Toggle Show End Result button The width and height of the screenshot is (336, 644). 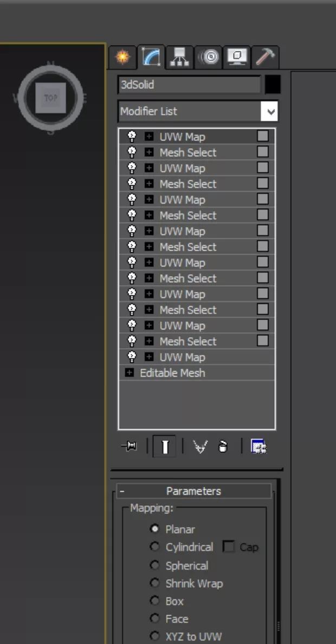(165, 447)
